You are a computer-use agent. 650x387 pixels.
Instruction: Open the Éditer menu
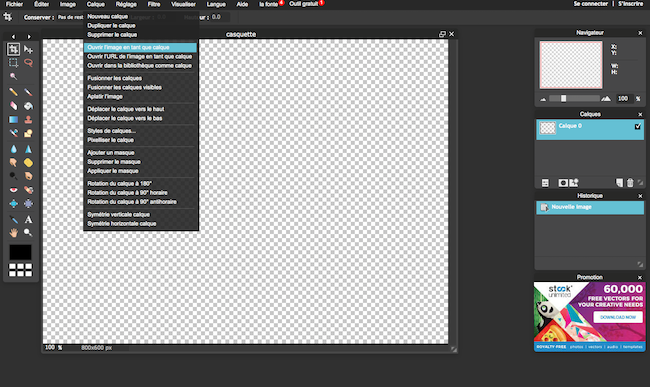click(x=41, y=4)
